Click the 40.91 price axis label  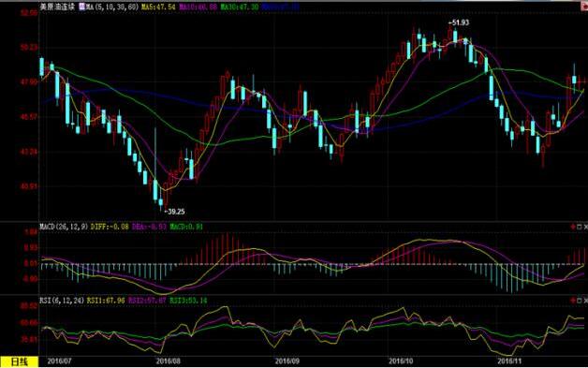tap(29, 186)
